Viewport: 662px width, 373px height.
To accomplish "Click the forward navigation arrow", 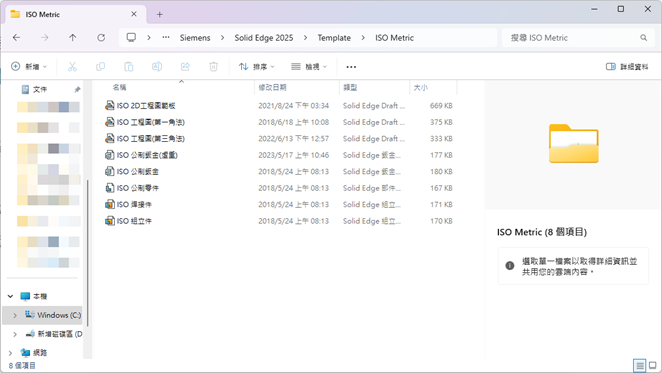I will pyautogui.click(x=44, y=38).
